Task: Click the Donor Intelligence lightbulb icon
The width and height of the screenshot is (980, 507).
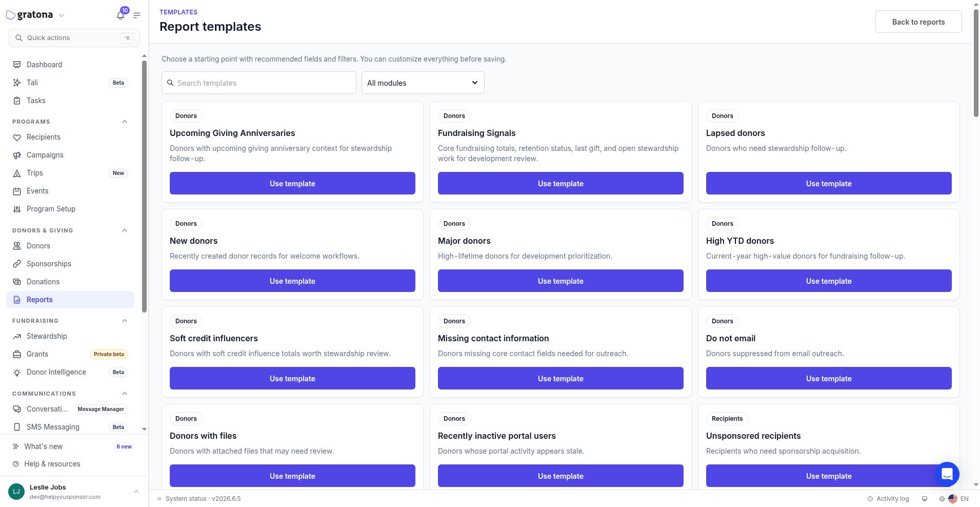Action: pos(17,372)
